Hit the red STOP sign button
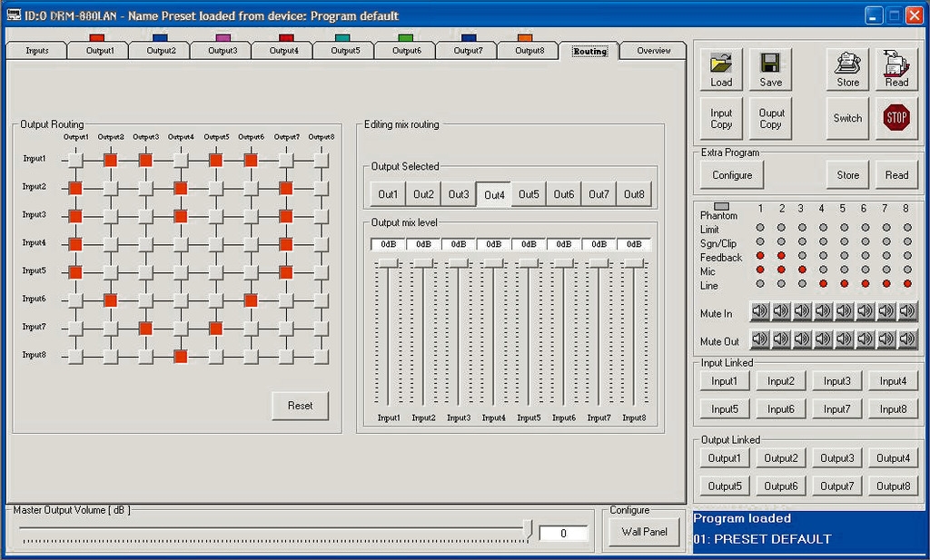Screen dimensions: 930x560 (896, 118)
